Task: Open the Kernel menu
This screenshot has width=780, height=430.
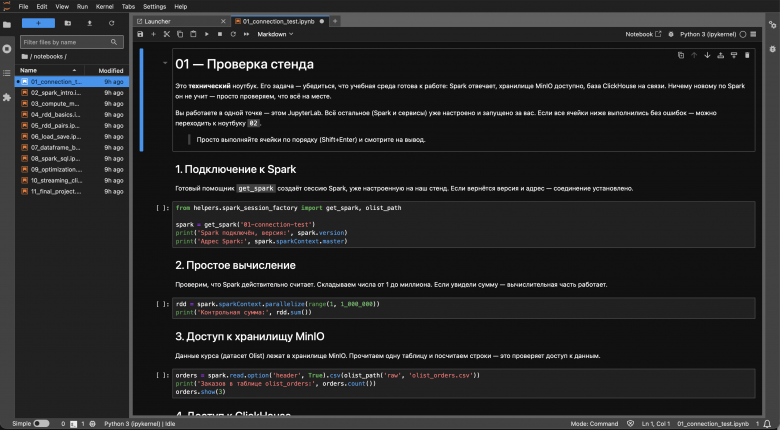Action: pyautogui.click(x=104, y=7)
